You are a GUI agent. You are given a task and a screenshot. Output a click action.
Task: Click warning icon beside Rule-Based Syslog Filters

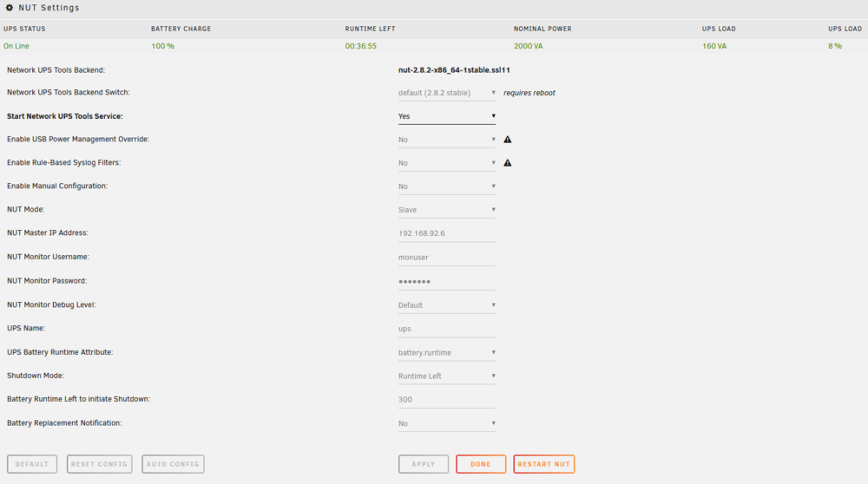(x=508, y=162)
